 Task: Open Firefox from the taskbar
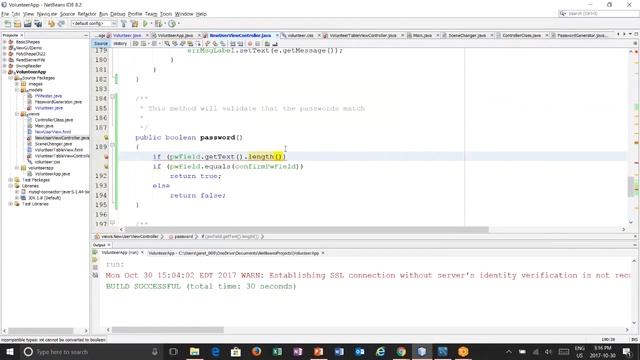256,351
